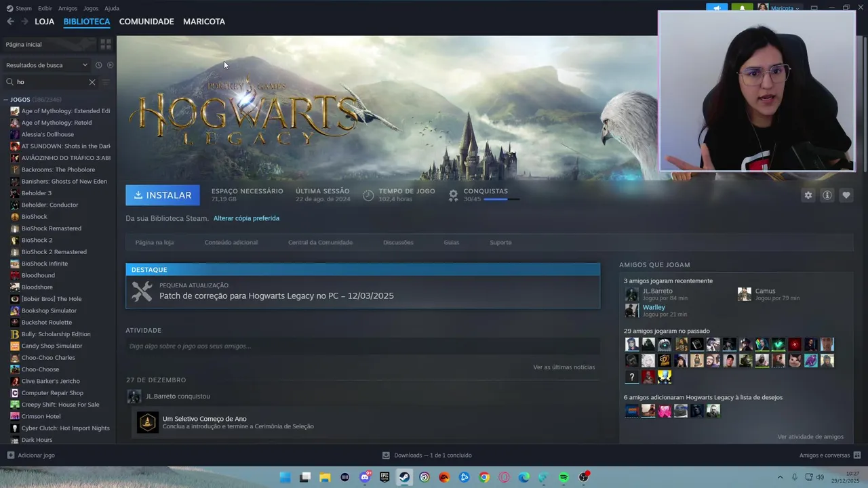Open the Central da Comunidade tab
Viewport: 868px width, 488px height.
(x=320, y=242)
